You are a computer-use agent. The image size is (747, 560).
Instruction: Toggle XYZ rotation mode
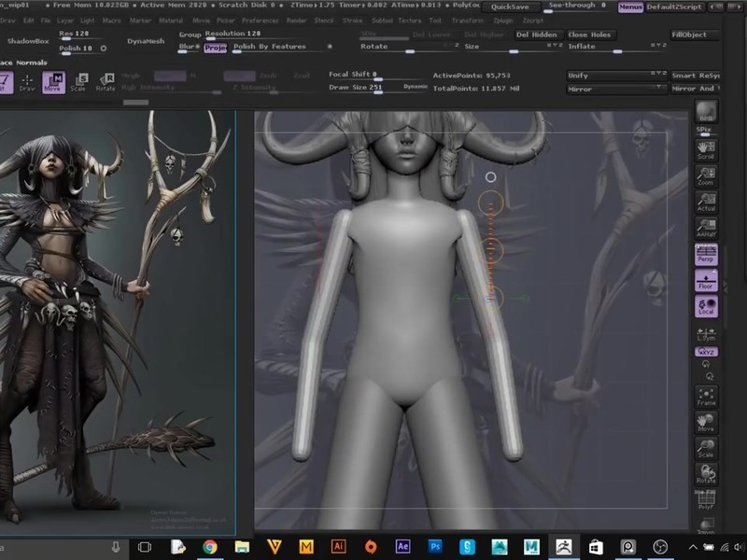706,352
